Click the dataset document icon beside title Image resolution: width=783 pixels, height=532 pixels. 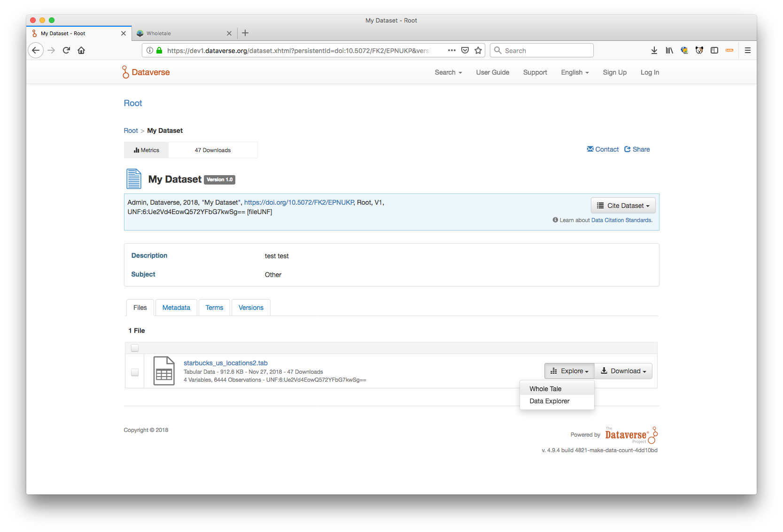tap(134, 179)
